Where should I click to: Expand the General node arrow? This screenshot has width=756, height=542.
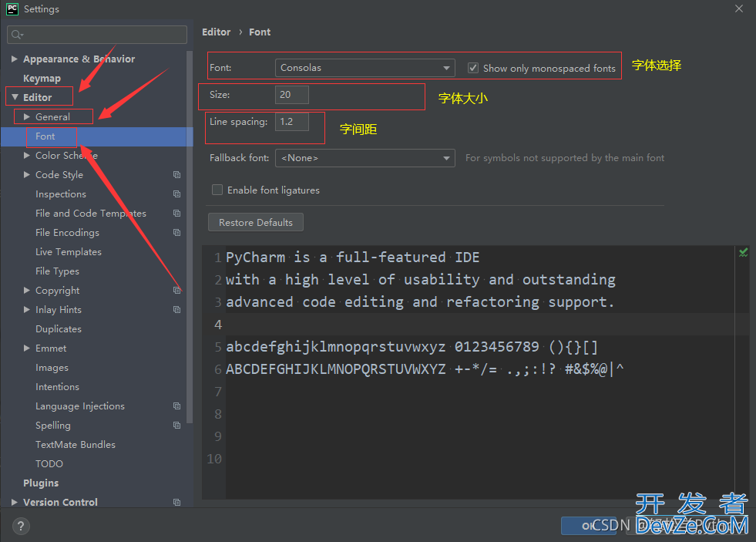click(x=27, y=116)
